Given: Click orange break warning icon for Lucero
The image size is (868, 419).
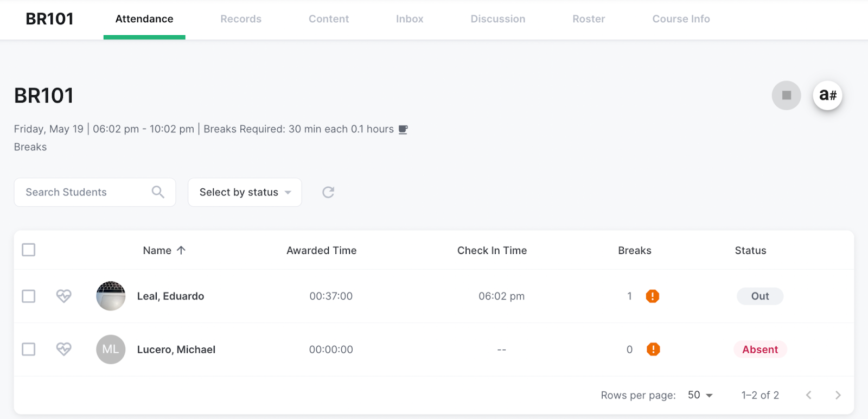Looking at the screenshot, I should (x=653, y=350).
